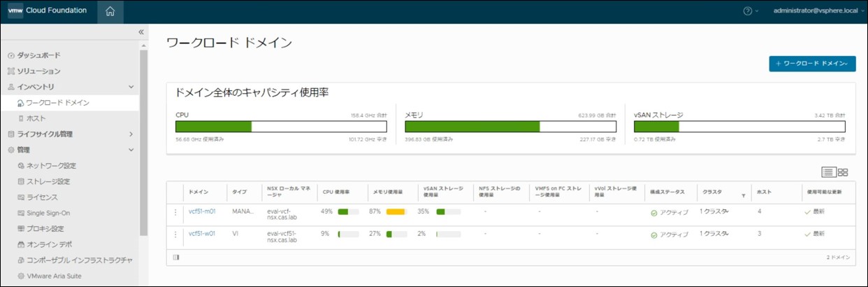Collapse the sidebar with double-chevron icon
The width and height of the screenshot is (868, 287).
[140, 32]
